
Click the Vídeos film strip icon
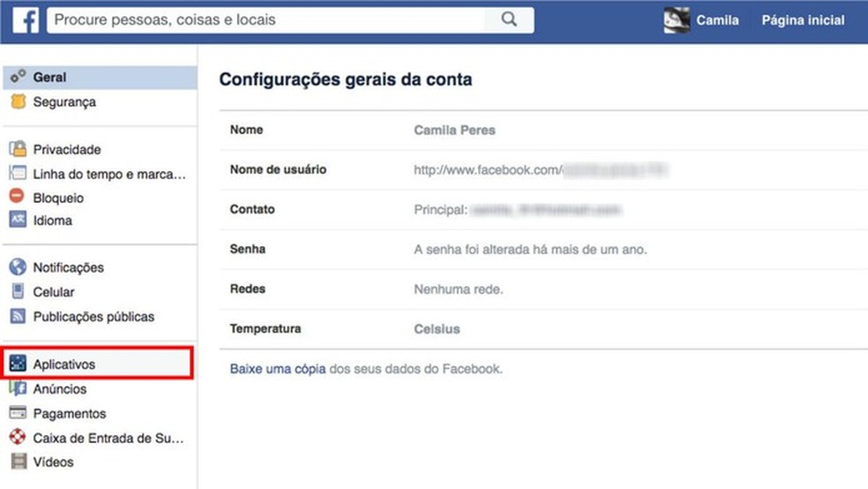pos(19,461)
